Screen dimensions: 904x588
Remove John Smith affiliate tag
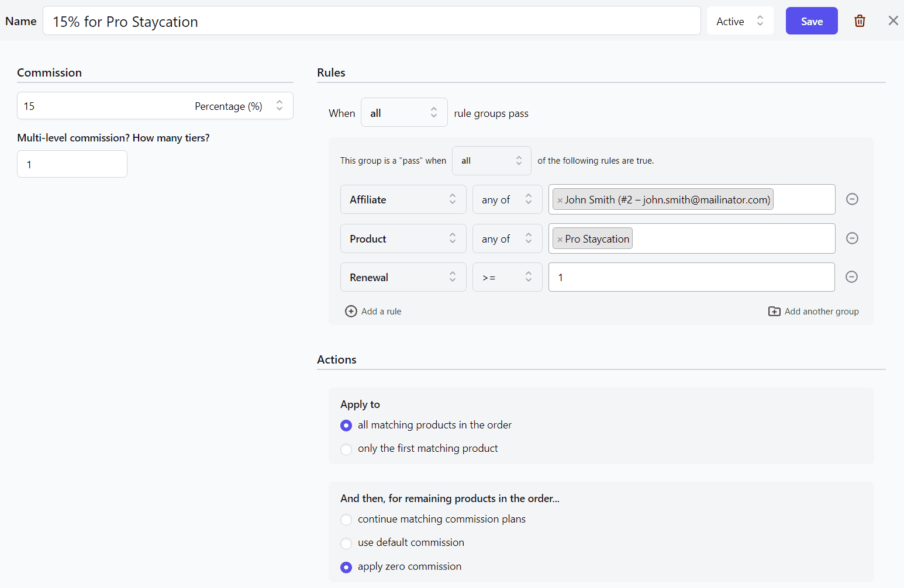coord(560,200)
